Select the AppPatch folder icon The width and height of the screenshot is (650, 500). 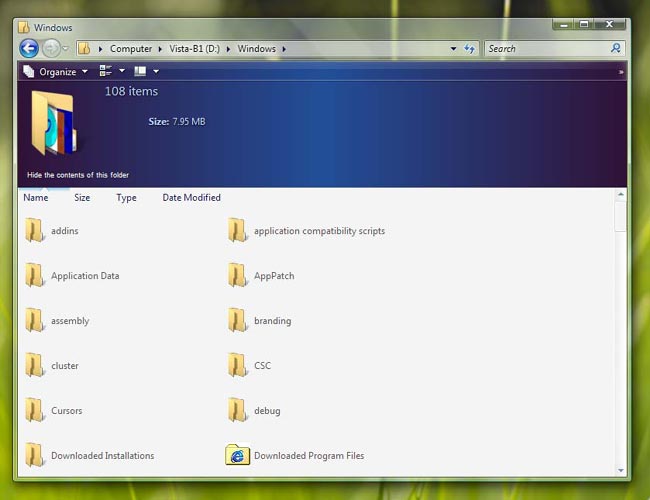tap(237, 276)
